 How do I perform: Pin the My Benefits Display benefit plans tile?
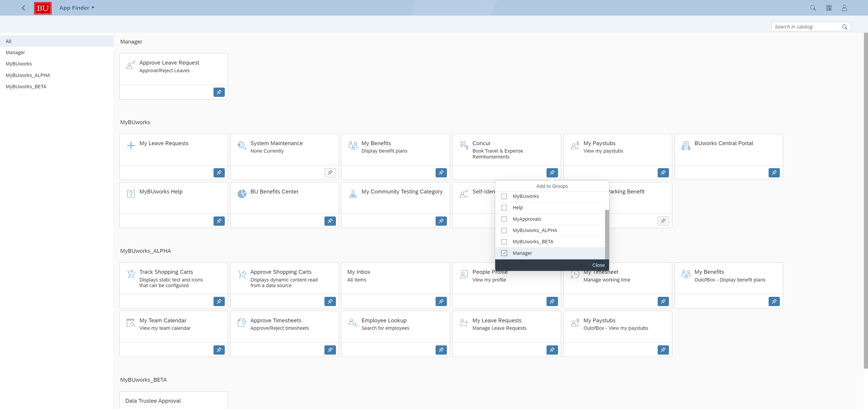[x=441, y=173]
